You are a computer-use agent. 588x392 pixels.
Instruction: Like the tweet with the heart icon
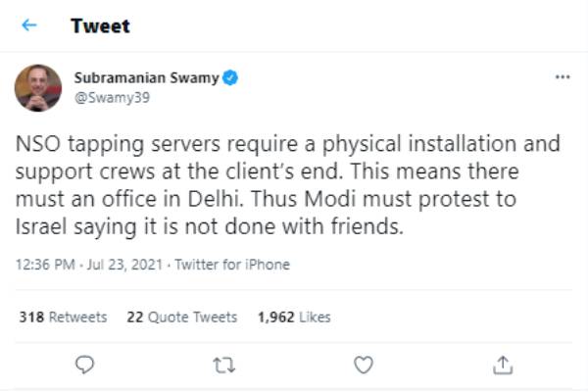pyautogui.click(x=364, y=365)
